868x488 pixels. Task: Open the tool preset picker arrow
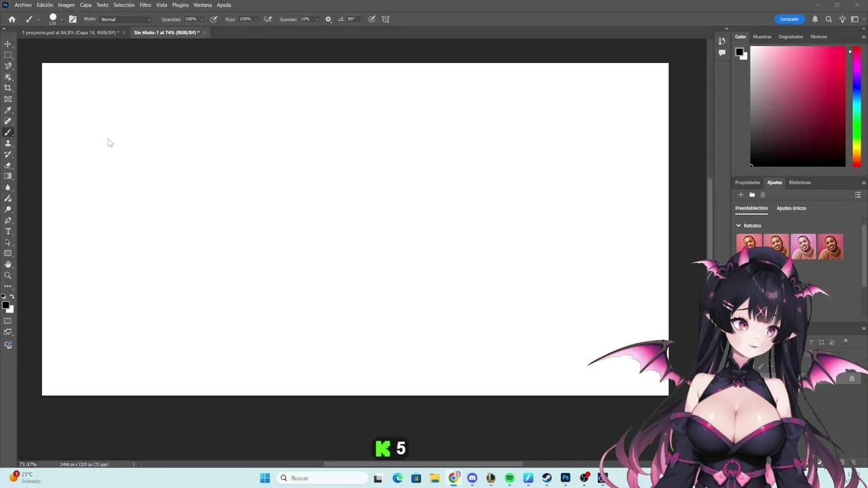[x=39, y=19]
